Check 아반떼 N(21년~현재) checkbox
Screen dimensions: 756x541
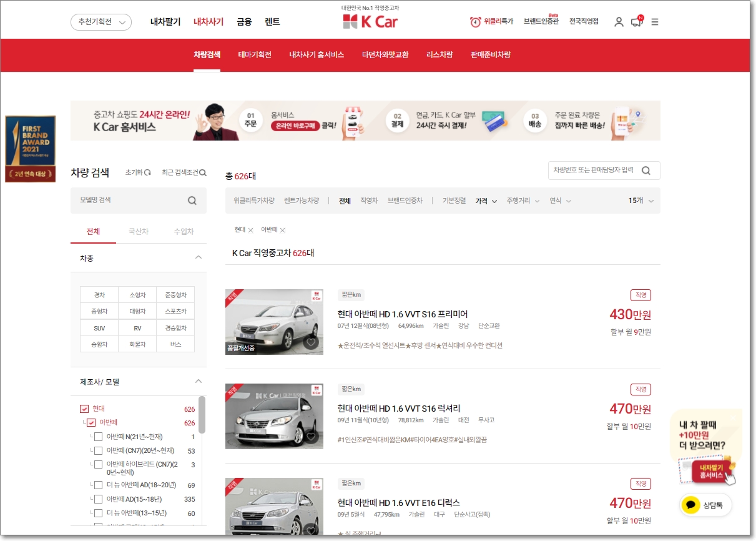pos(98,437)
